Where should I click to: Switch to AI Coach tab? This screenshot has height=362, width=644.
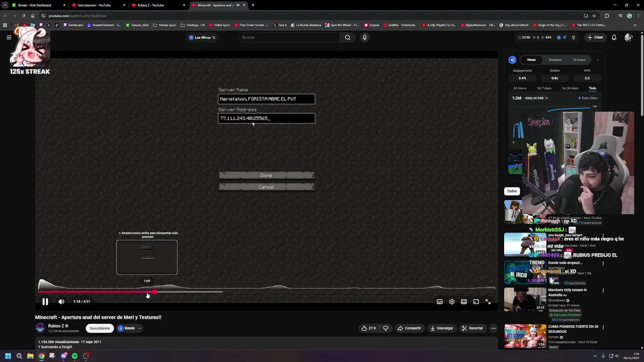tap(579, 60)
